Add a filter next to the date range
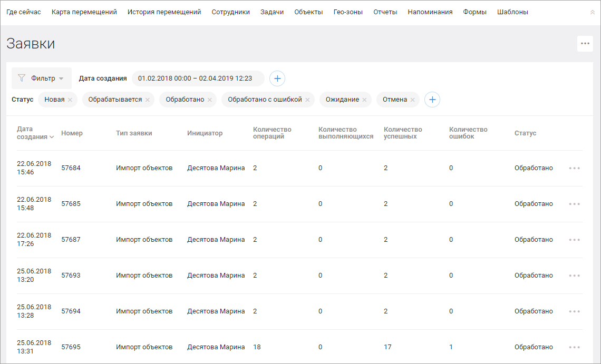 (277, 78)
